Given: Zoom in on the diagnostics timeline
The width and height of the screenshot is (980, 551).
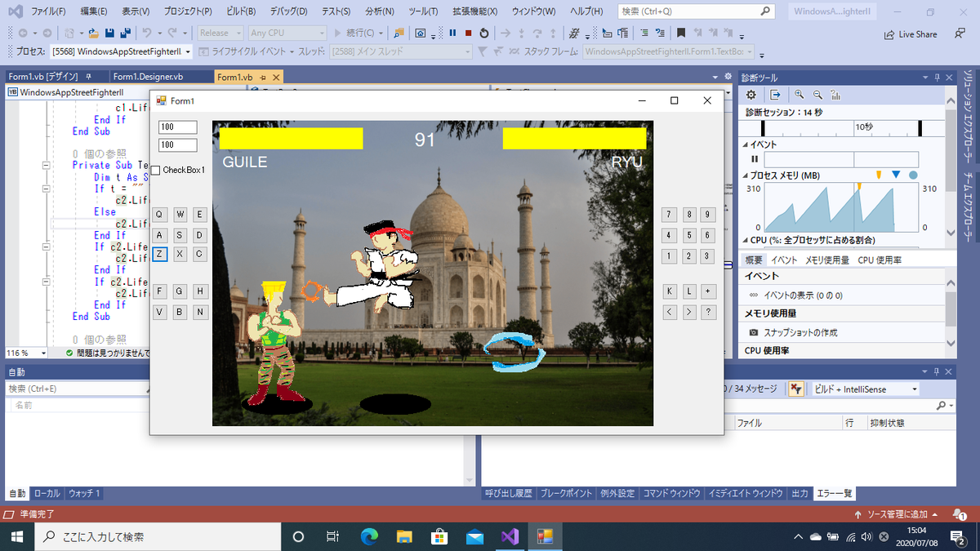Looking at the screenshot, I should pos(800,95).
